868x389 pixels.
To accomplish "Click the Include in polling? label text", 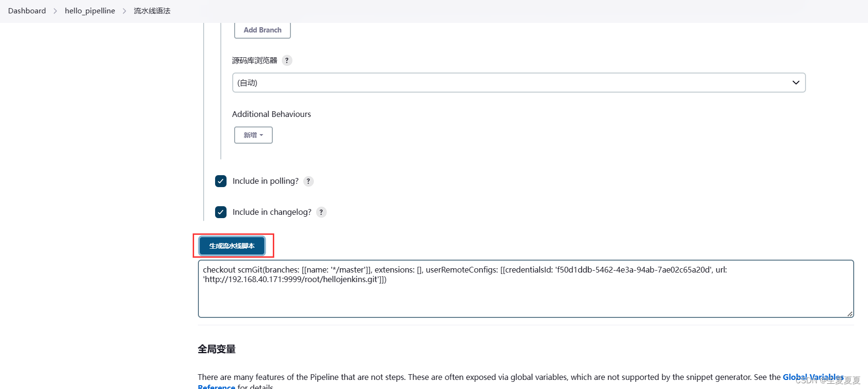I will [x=266, y=181].
